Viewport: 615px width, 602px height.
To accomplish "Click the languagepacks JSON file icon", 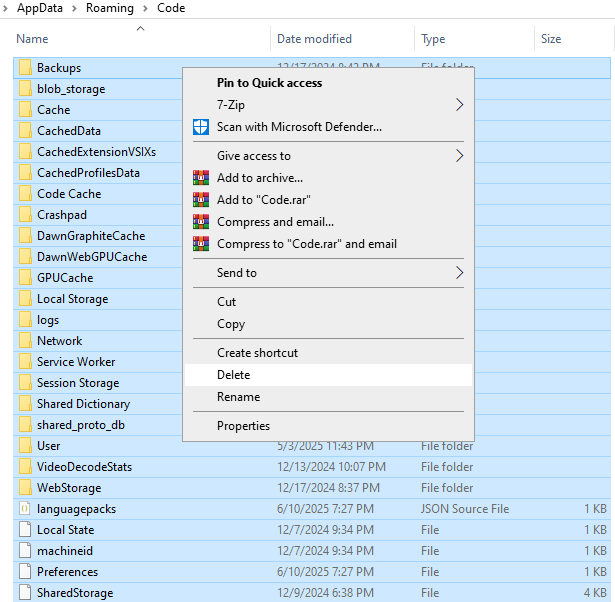I will [x=25, y=509].
